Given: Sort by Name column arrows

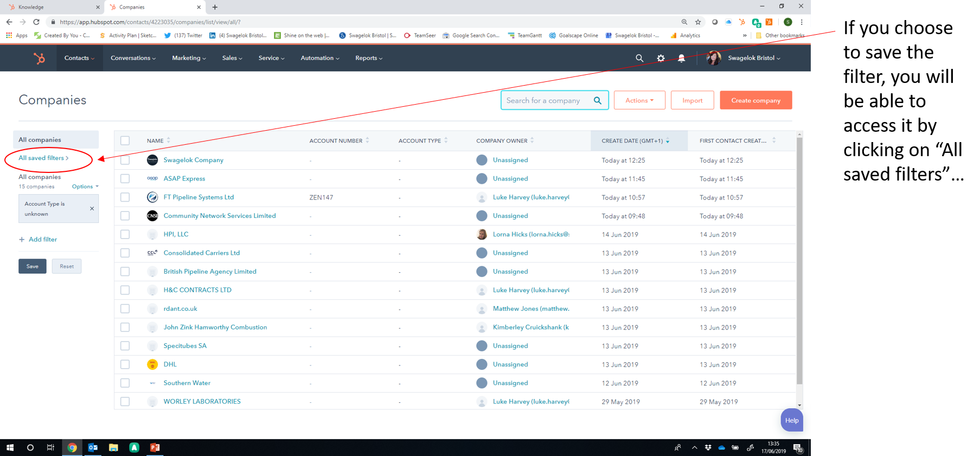Looking at the screenshot, I should tap(168, 140).
